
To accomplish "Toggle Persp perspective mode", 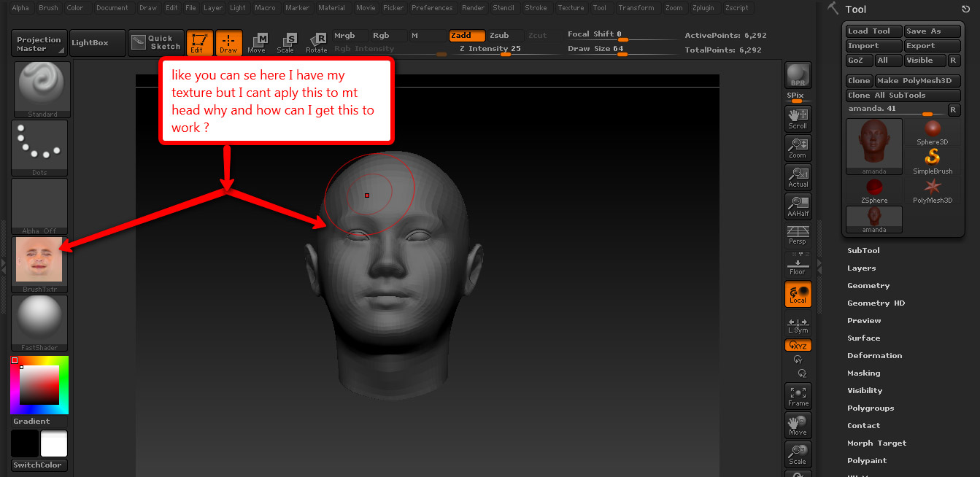I will 798,235.
